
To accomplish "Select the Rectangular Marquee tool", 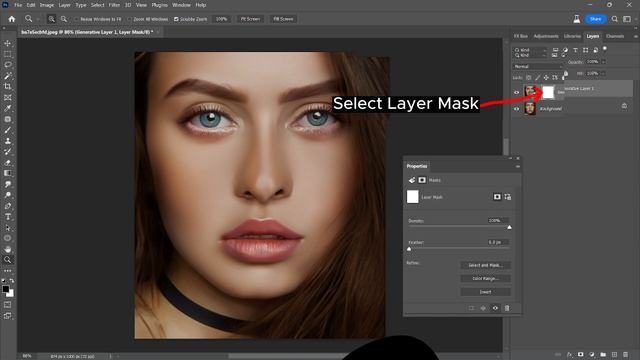I will (x=7, y=54).
